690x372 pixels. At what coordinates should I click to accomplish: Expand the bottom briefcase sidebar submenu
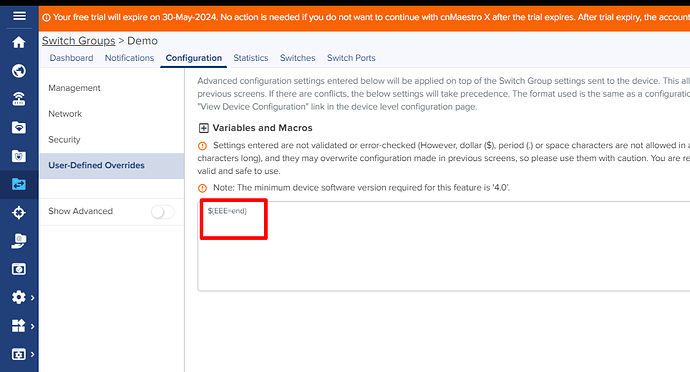point(23,354)
